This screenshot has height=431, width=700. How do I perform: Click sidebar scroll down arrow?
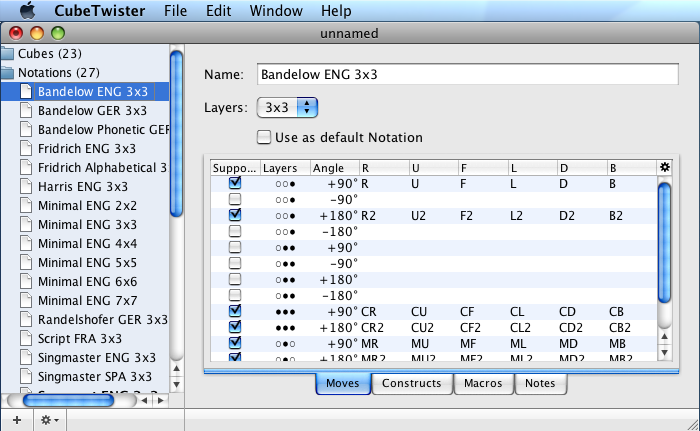(x=177, y=384)
